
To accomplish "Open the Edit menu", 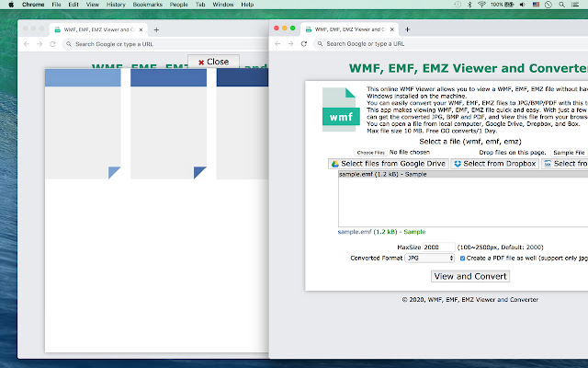I will 73,5.
